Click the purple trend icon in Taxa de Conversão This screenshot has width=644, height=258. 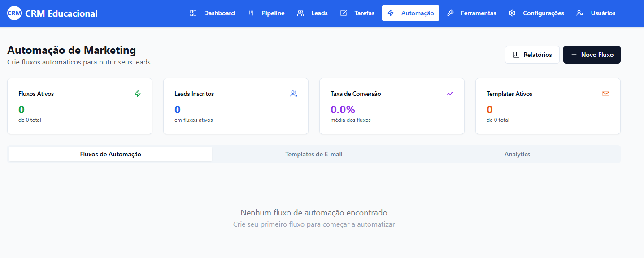(x=450, y=94)
